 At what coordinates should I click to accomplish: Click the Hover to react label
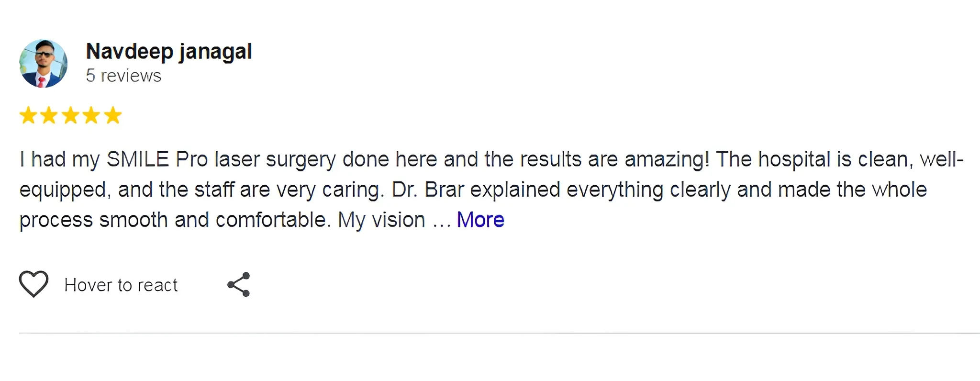coord(121,284)
